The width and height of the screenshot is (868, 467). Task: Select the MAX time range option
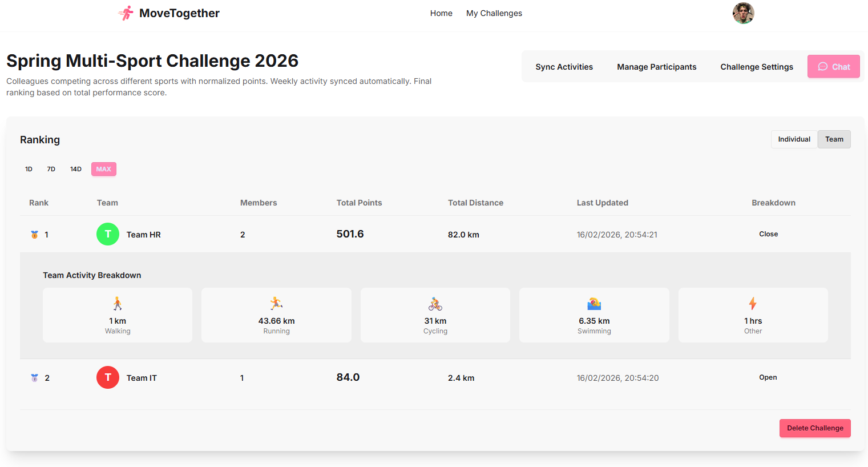[x=103, y=169]
